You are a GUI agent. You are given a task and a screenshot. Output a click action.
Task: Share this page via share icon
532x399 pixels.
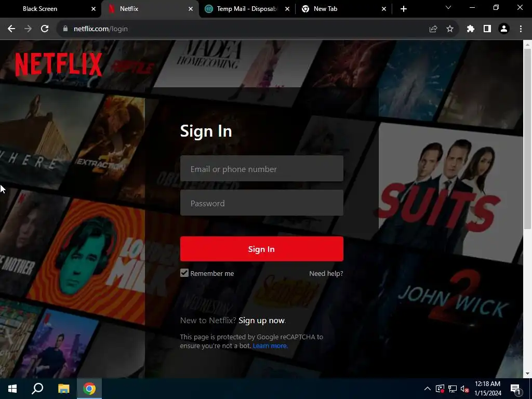[433, 29]
